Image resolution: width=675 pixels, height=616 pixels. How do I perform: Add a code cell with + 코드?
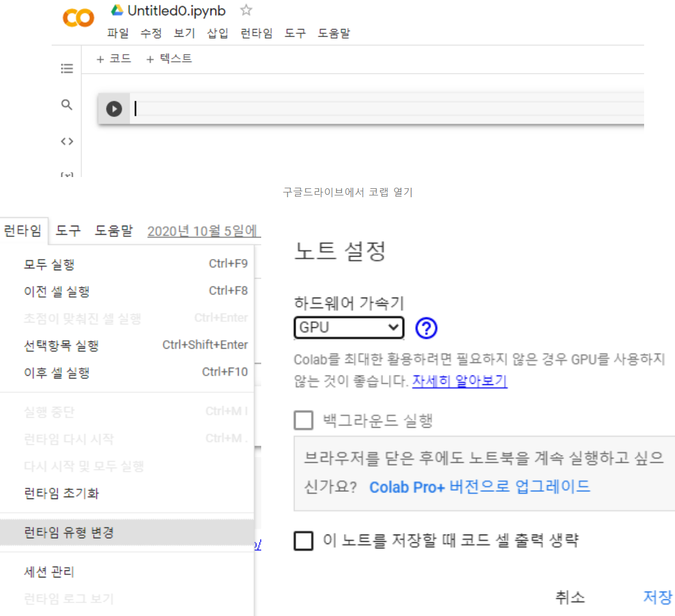click(113, 59)
